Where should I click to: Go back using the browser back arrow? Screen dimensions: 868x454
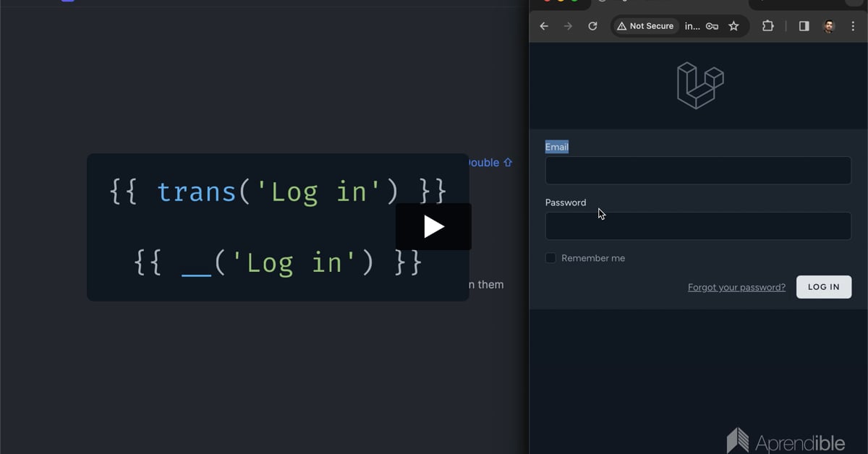[x=544, y=26]
